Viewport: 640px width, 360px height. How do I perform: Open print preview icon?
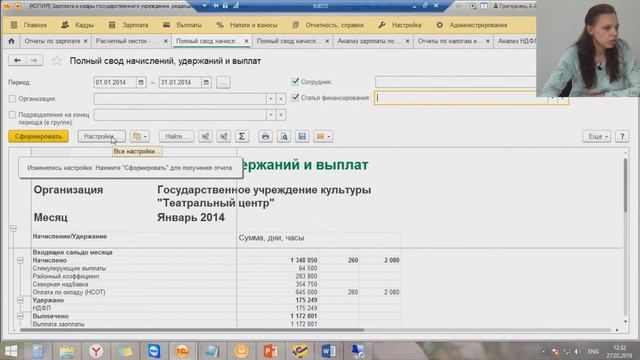284,136
